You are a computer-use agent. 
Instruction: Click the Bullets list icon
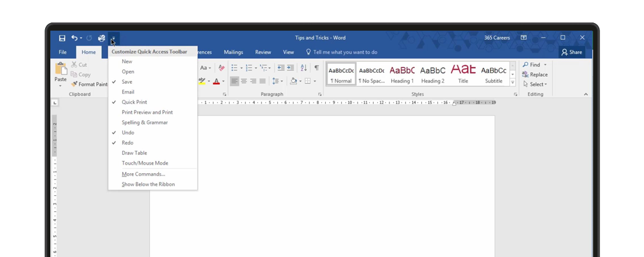tap(234, 68)
